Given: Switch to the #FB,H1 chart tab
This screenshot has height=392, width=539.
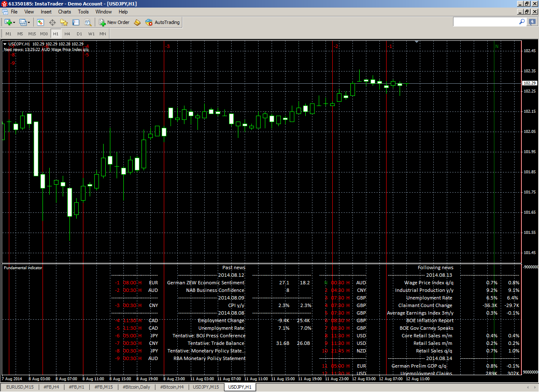Looking at the screenshot, I should [x=77, y=387].
